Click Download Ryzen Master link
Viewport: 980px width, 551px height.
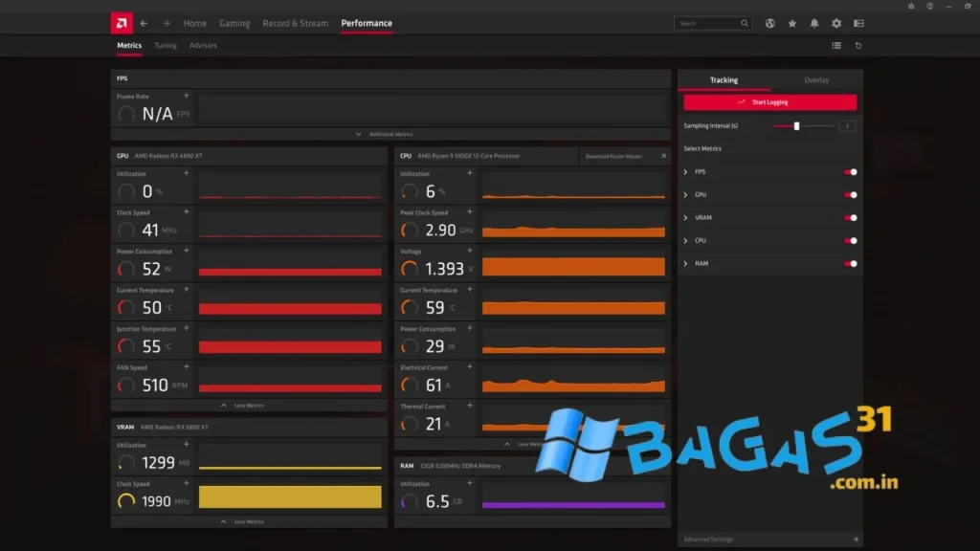pos(625,156)
